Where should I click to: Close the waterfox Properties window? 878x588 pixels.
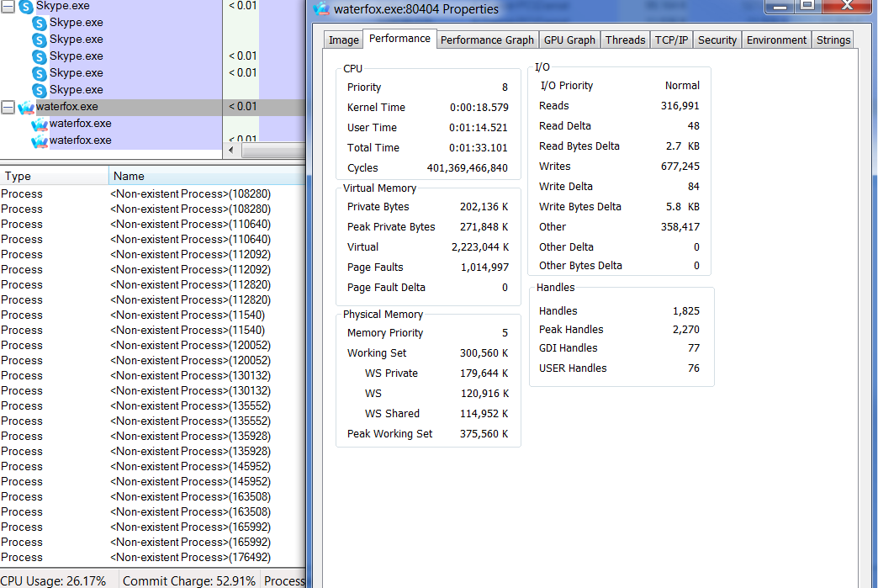click(x=847, y=6)
